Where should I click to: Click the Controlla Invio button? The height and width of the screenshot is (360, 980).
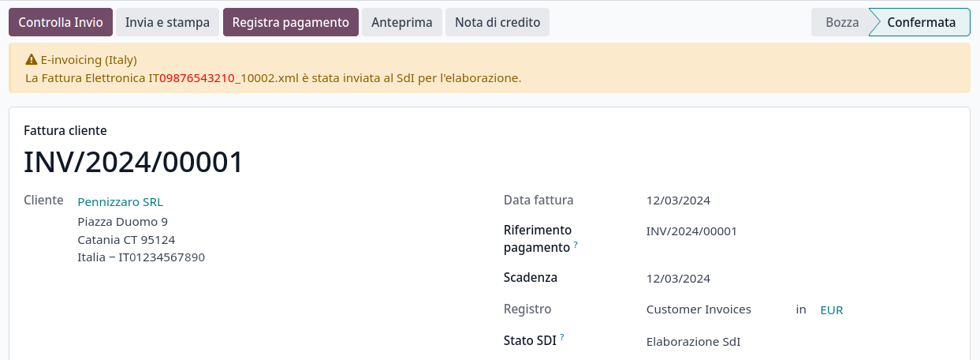pyautogui.click(x=61, y=22)
